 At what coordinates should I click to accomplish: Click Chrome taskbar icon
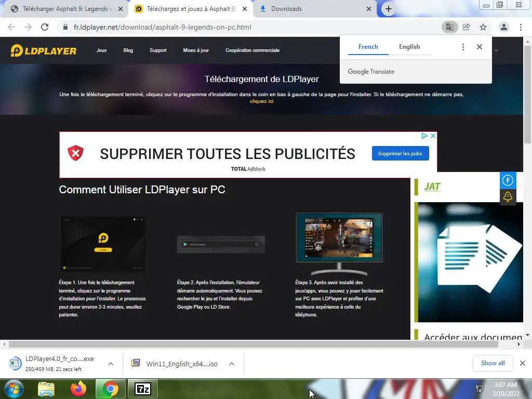(x=111, y=389)
